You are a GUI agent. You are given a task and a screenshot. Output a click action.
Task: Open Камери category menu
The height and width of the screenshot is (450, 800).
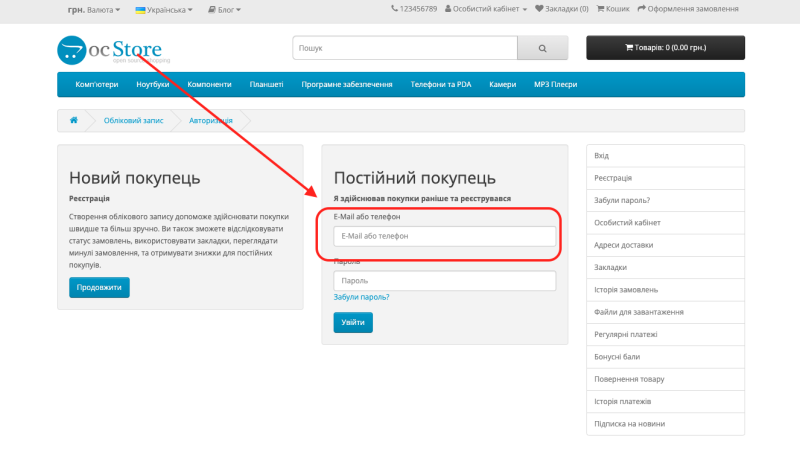pyautogui.click(x=503, y=85)
